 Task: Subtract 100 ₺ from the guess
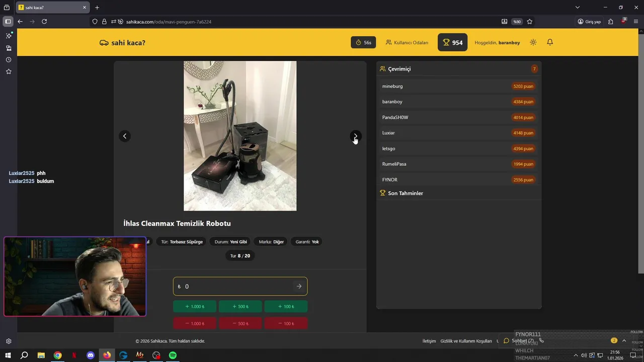click(x=286, y=323)
